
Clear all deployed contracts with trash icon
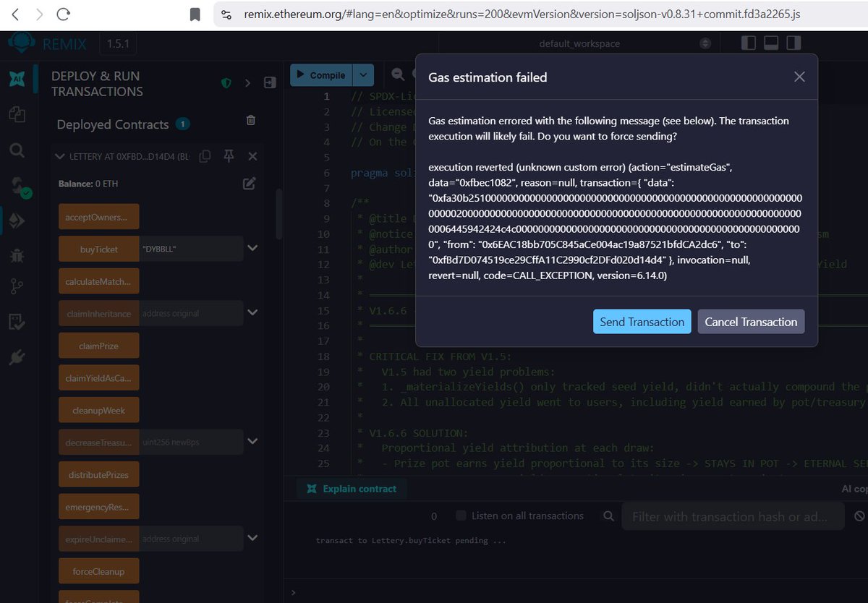pos(250,121)
